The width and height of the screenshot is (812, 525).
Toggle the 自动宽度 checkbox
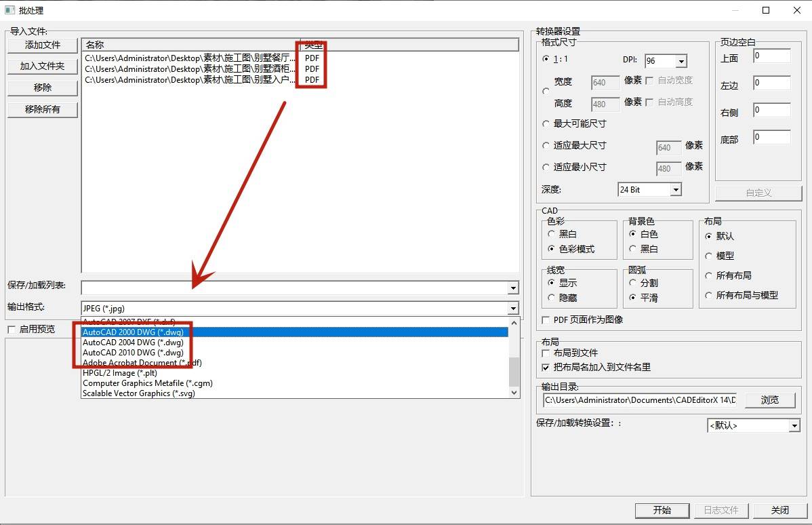[649, 80]
